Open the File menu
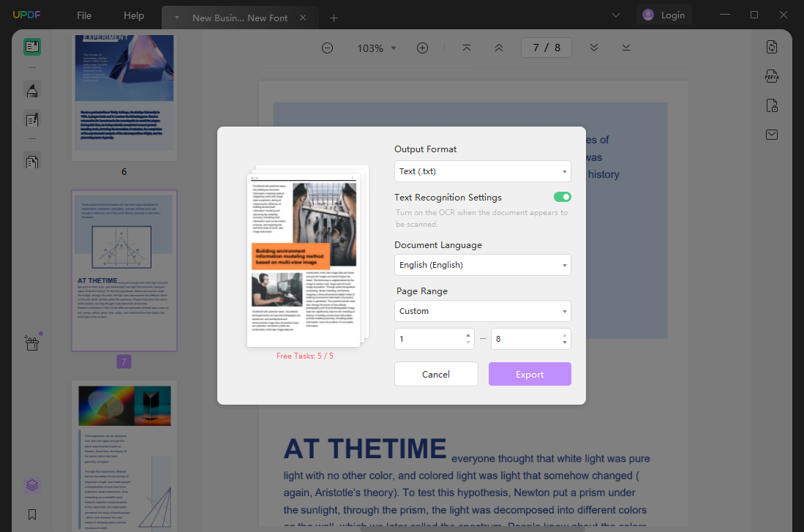804x532 pixels. point(83,15)
